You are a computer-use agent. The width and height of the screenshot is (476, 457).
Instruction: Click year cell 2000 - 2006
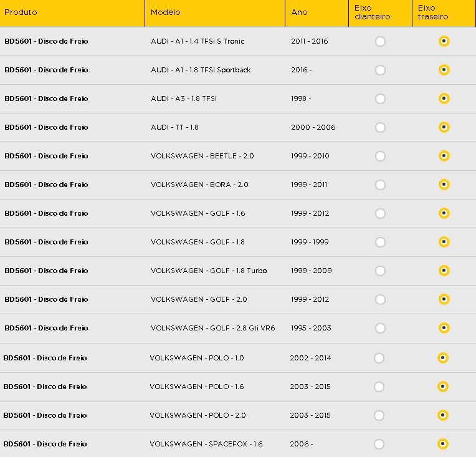point(313,127)
